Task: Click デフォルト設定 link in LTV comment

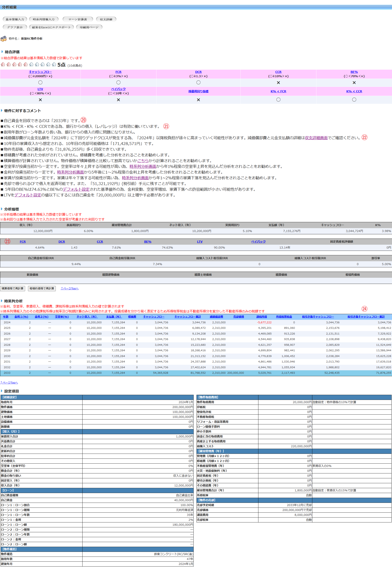Action: 28,195
